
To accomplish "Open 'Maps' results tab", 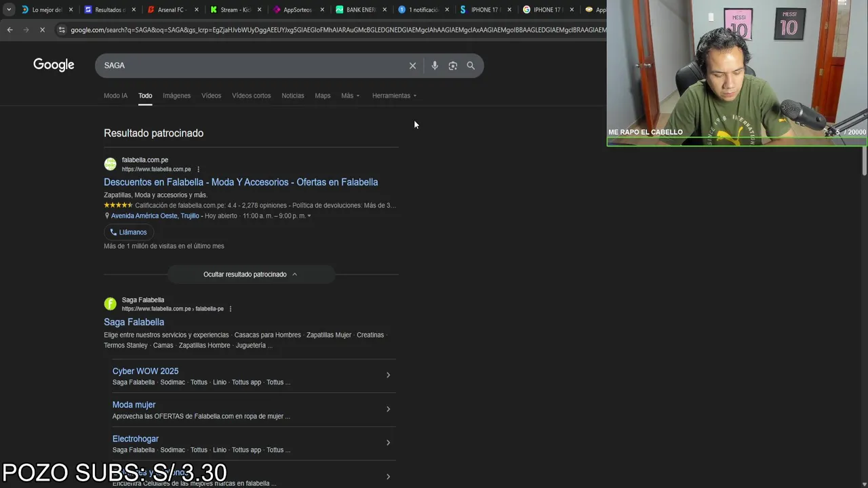I will [x=323, y=96].
